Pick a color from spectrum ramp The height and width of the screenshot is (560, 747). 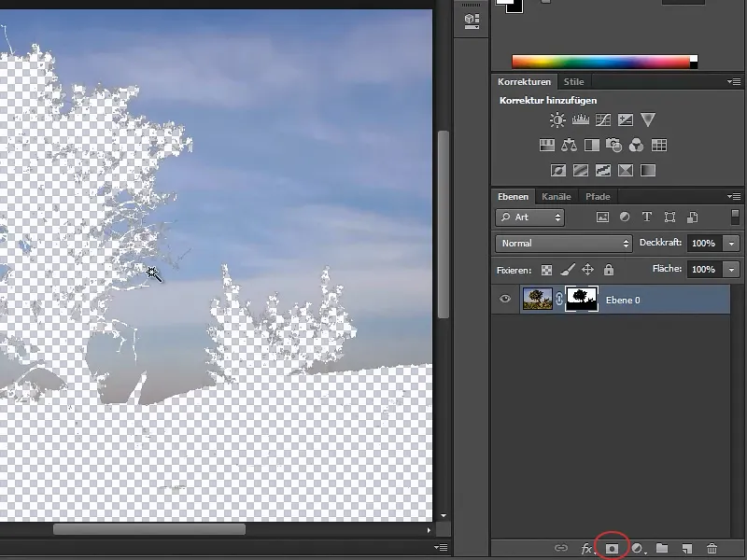coord(600,62)
